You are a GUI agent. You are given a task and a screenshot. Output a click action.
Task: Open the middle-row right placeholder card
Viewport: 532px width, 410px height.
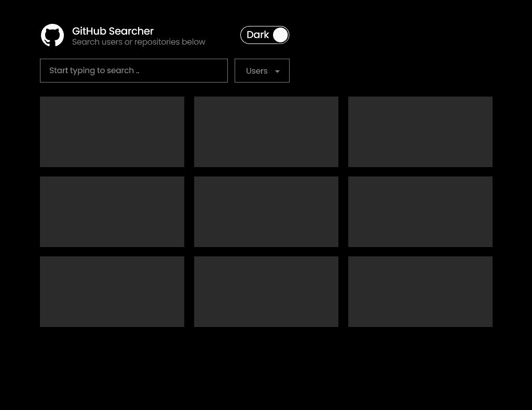(420, 212)
